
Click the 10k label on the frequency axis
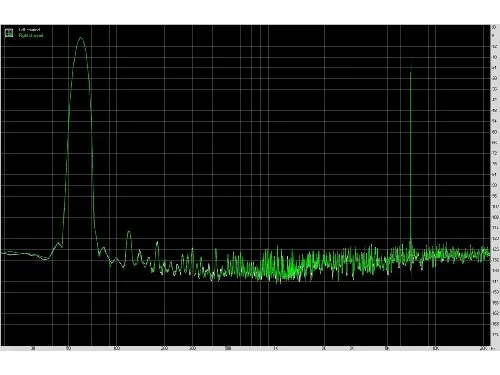(x=435, y=349)
